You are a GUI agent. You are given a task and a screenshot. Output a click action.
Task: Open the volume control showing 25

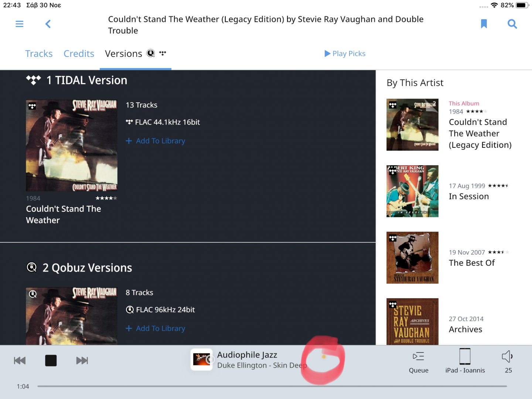pos(508,361)
